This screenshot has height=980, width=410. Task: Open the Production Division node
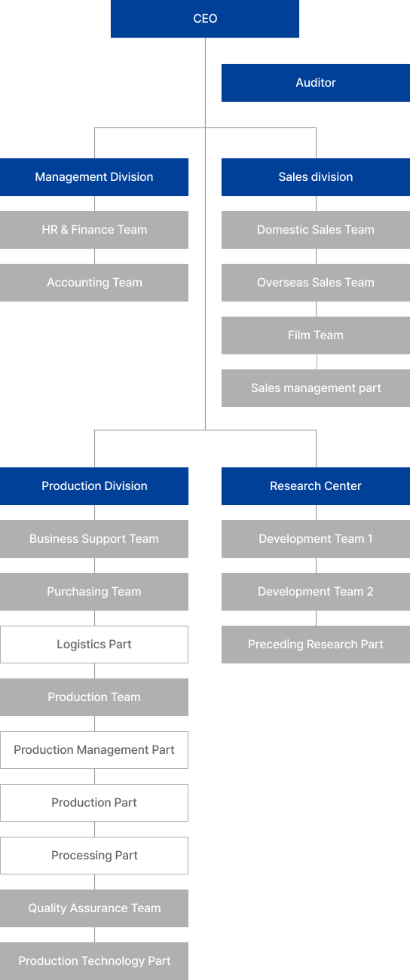pyautogui.click(x=94, y=486)
